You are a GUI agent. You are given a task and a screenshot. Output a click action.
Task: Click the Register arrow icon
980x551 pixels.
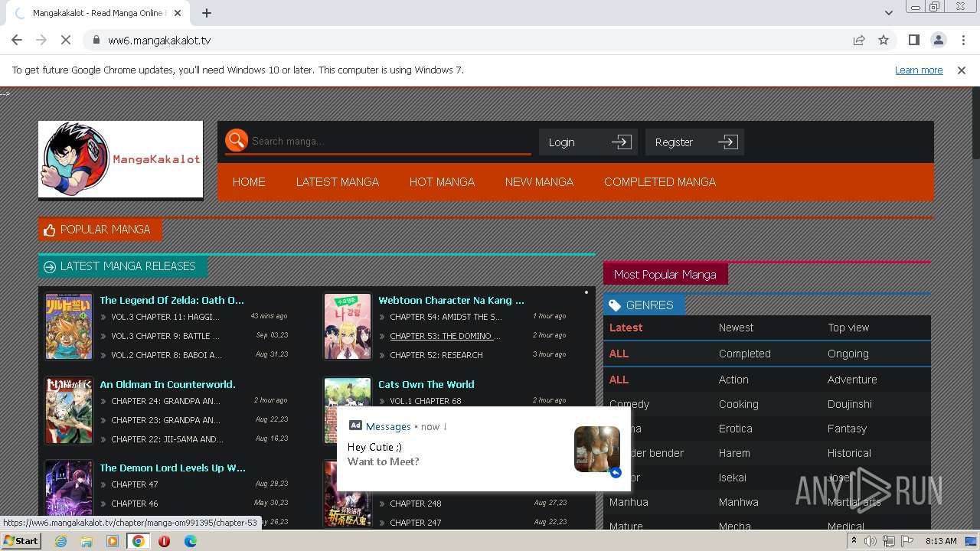point(728,142)
